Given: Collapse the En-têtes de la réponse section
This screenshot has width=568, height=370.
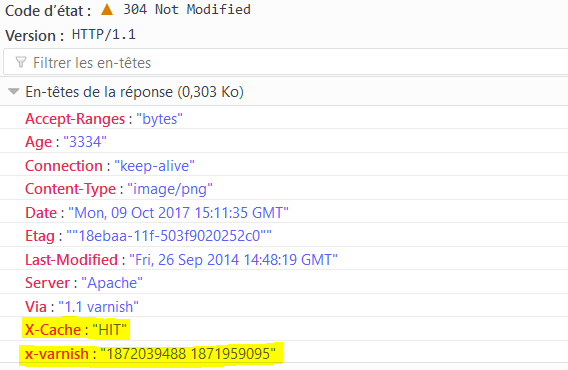Looking at the screenshot, I should (13, 91).
